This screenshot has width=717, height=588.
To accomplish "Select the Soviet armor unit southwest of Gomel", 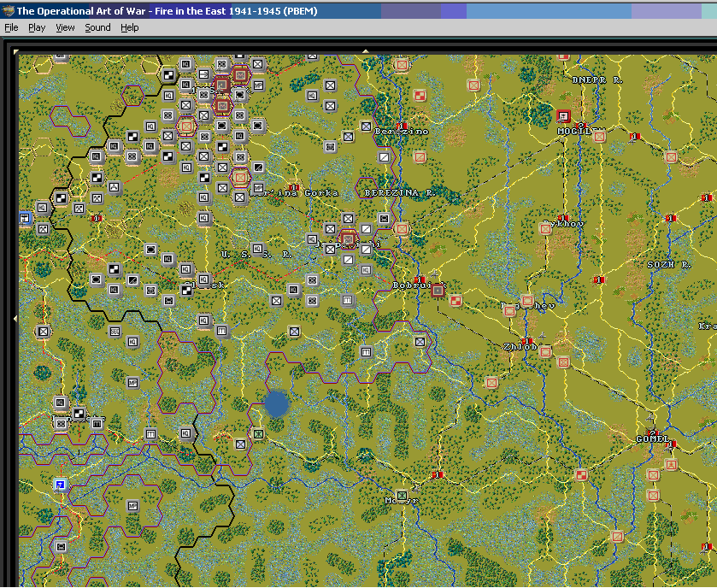I will point(581,475).
